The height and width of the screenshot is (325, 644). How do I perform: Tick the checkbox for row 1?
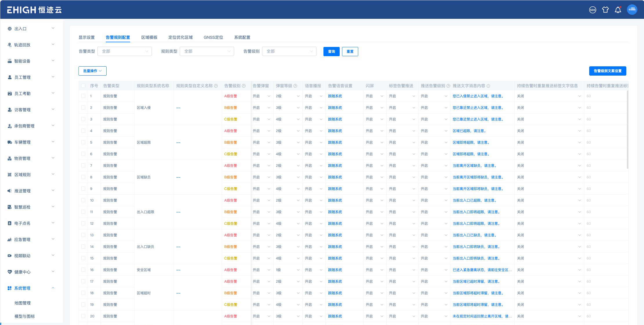click(83, 96)
